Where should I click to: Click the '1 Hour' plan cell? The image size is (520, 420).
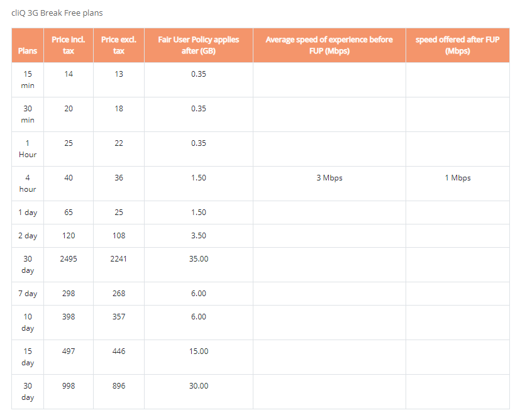[x=28, y=149]
